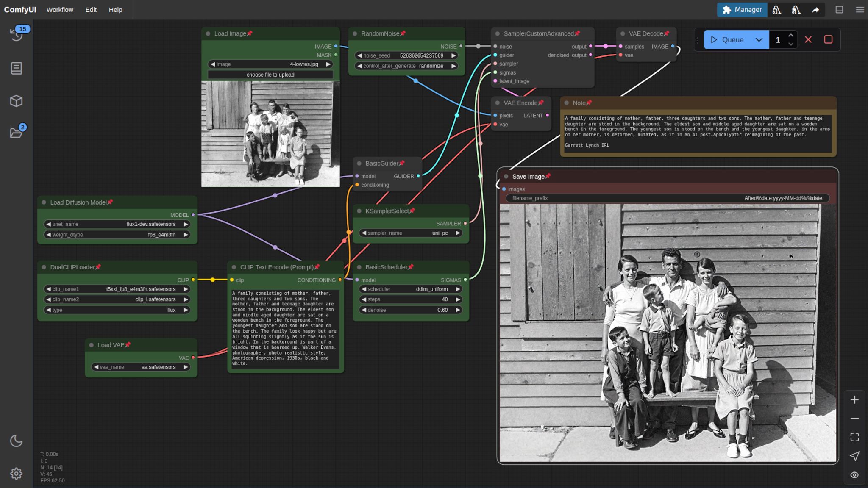This screenshot has width=868, height=488.
Task: Open the node library panel
Action: [x=16, y=68]
